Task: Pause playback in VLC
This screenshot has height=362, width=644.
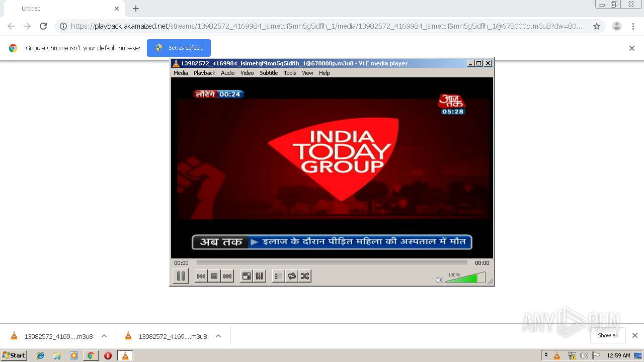Action: pos(181,276)
